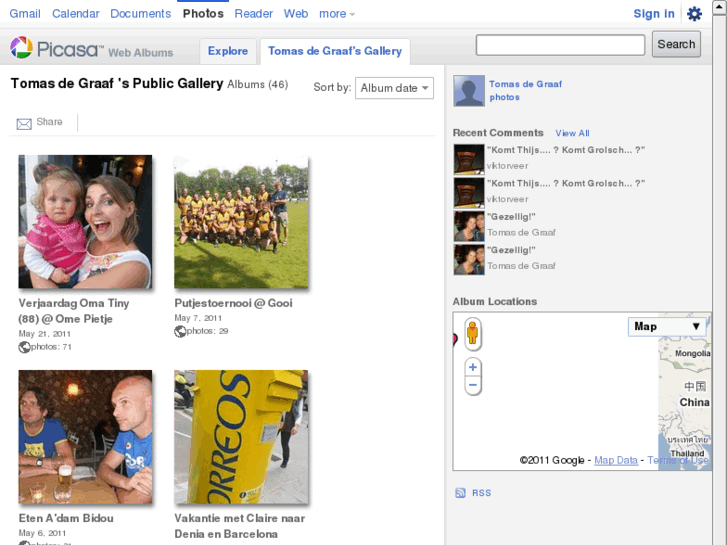Open Putjestoernooi @ Gooi album thumbnail
Viewport: 727px width, 545px height.
(x=241, y=222)
